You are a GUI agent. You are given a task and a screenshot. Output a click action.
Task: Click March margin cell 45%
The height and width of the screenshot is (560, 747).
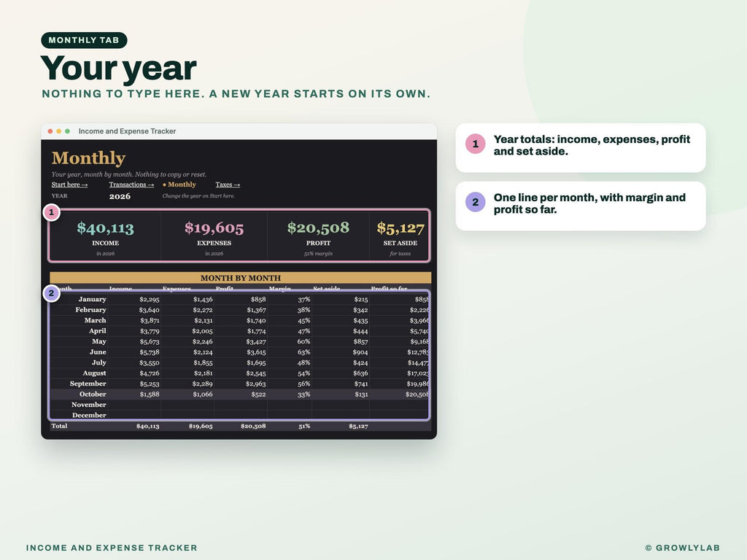(304, 321)
